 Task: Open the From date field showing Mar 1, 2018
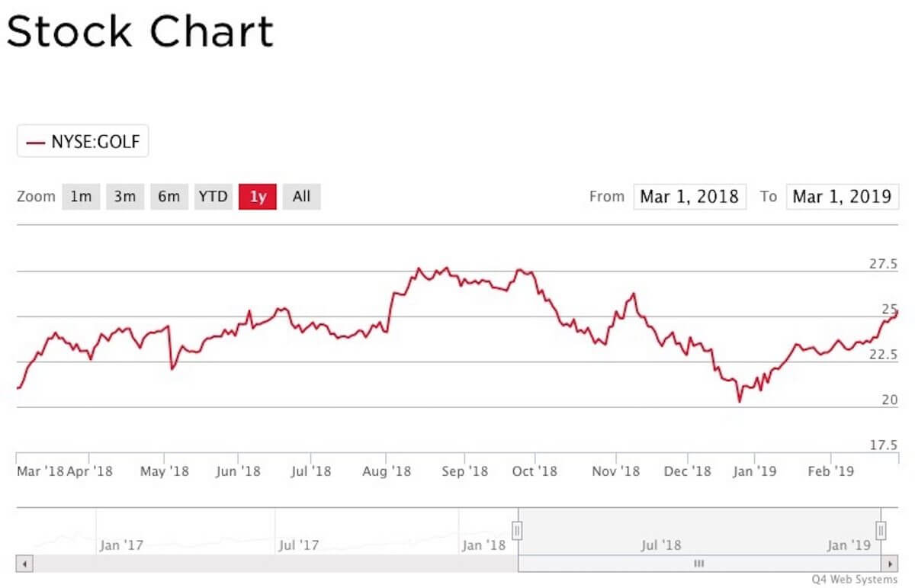pyautogui.click(x=689, y=196)
